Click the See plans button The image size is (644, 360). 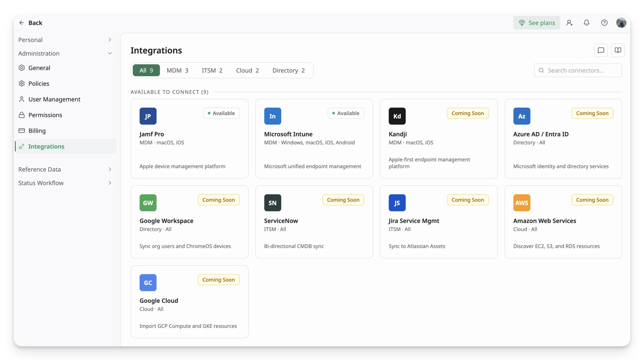click(x=537, y=23)
